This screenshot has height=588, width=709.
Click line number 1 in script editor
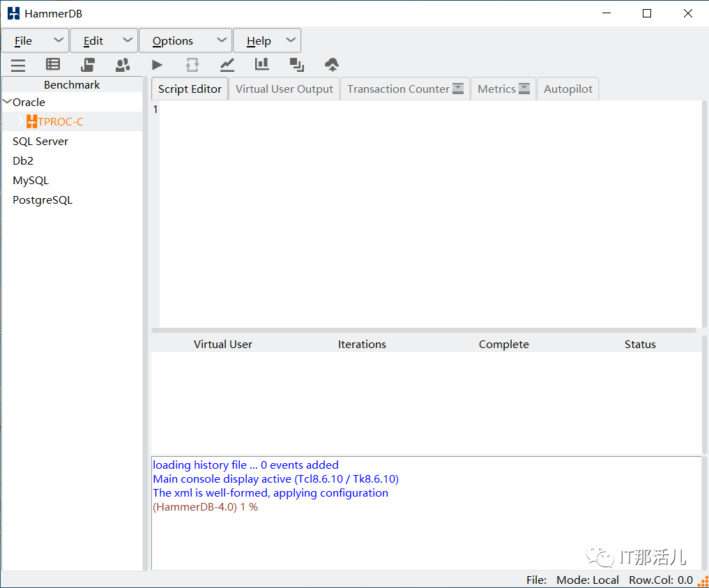(x=155, y=110)
